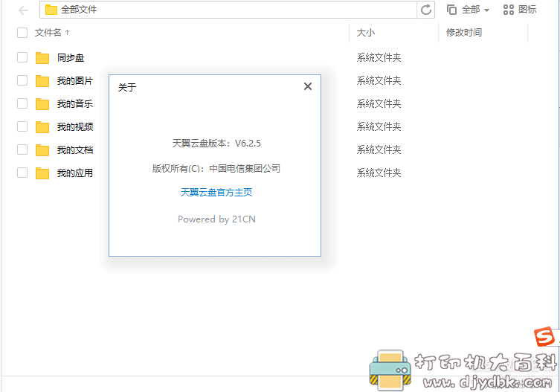Click the 我的视频 folder icon
The image size is (560, 392).
tap(42, 127)
